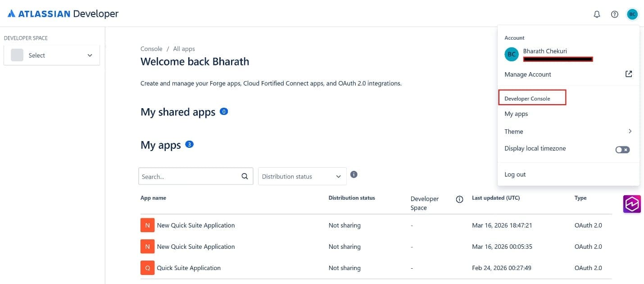Click the external link icon beside Manage Account
Viewport: 644px width, 284px height.
(629, 74)
